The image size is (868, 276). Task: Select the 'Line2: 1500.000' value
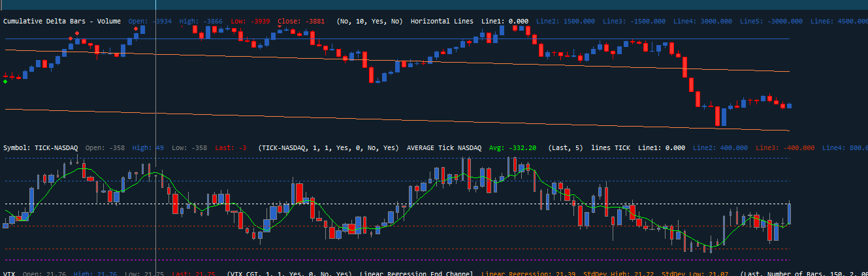566,22
